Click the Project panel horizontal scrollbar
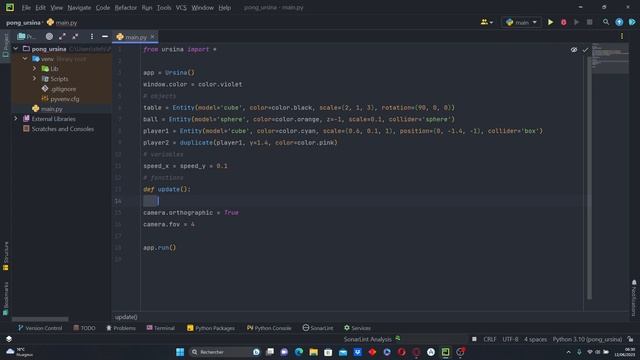Image resolution: width=640 pixels, height=360 pixels. tap(40, 319)
